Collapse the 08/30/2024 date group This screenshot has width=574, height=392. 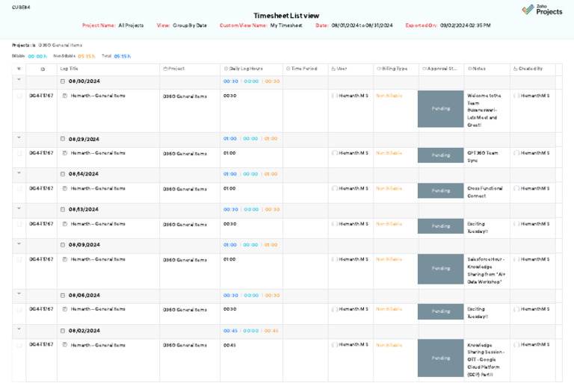click(x=63, y=81)
